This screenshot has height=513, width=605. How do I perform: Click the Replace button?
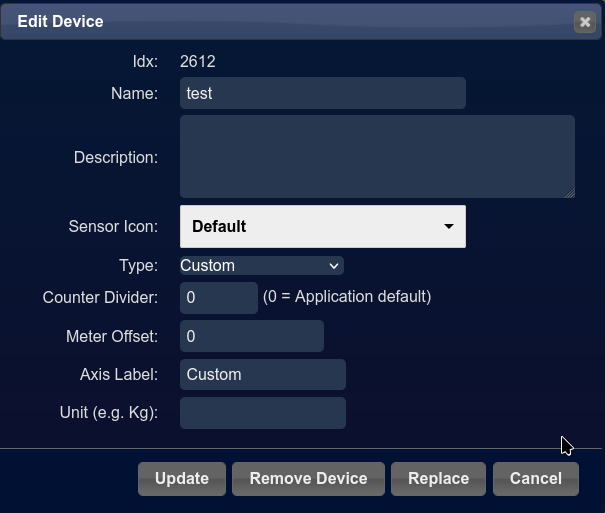438,479
